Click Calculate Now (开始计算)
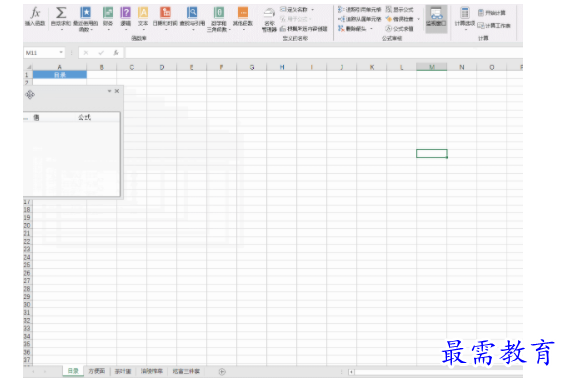The image size is (563, 384). [492, 13]
